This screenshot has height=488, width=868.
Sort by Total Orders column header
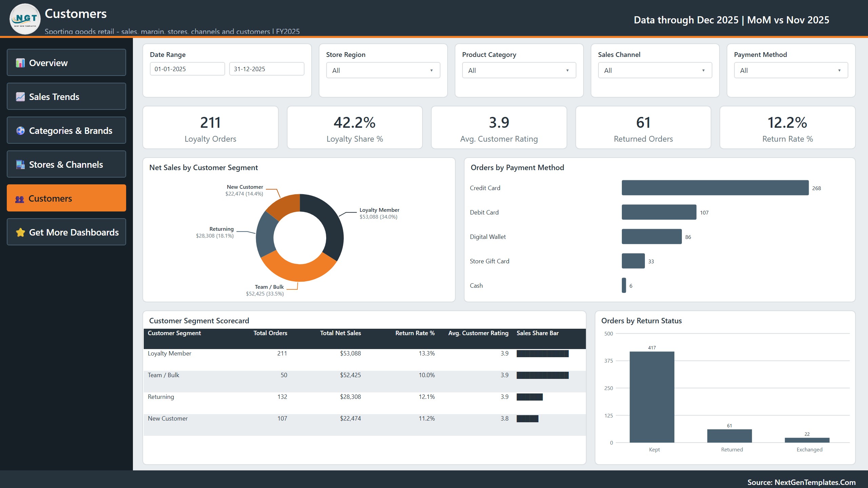pos(270,333)
